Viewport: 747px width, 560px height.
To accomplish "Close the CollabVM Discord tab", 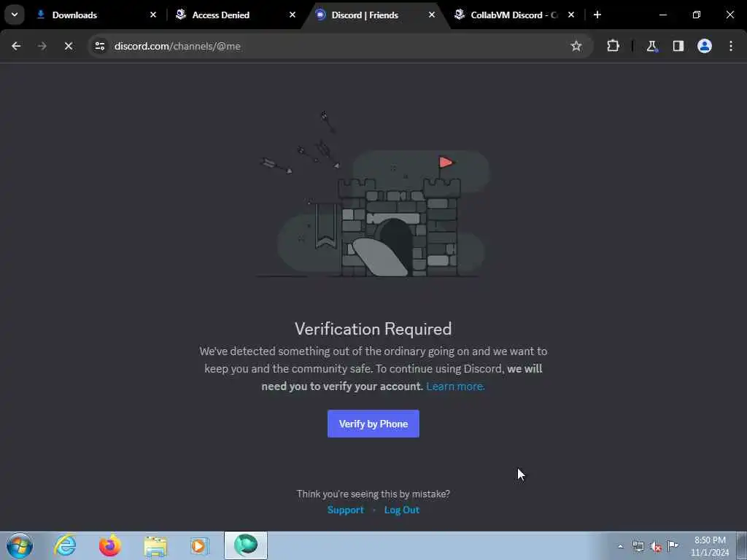I will pos(570,15).
